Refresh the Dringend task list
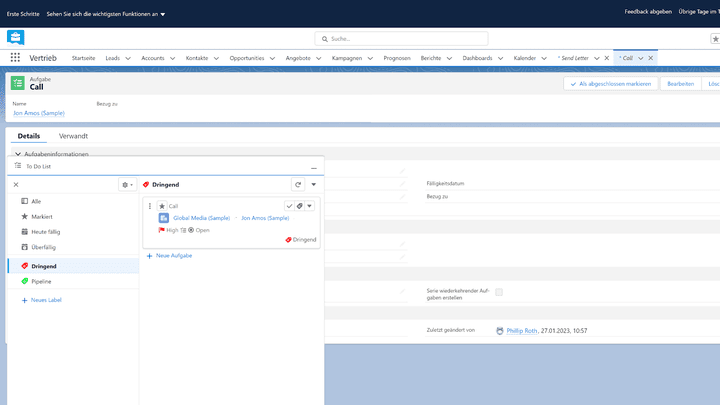 [297, 185]
